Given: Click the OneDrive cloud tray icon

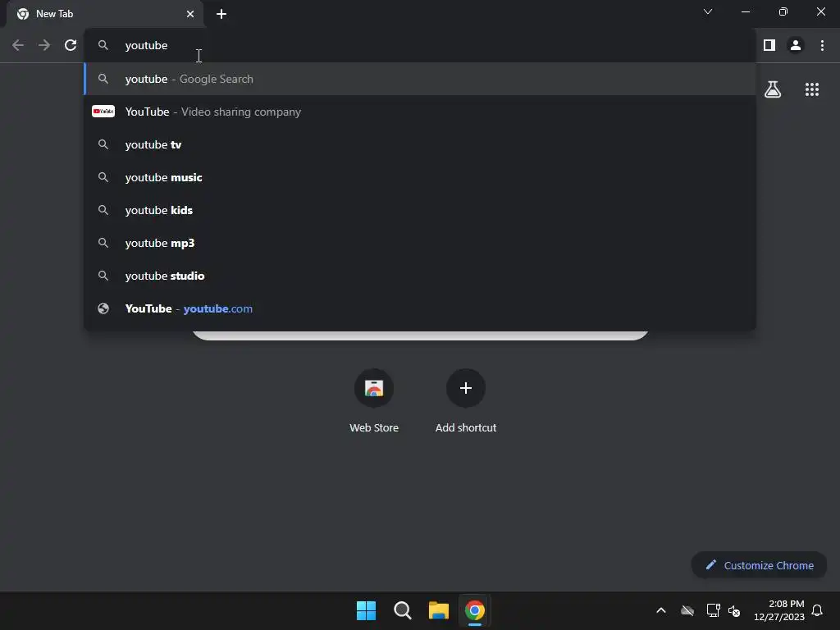Looking at the screenshot, I should click(x=687, y=610).
